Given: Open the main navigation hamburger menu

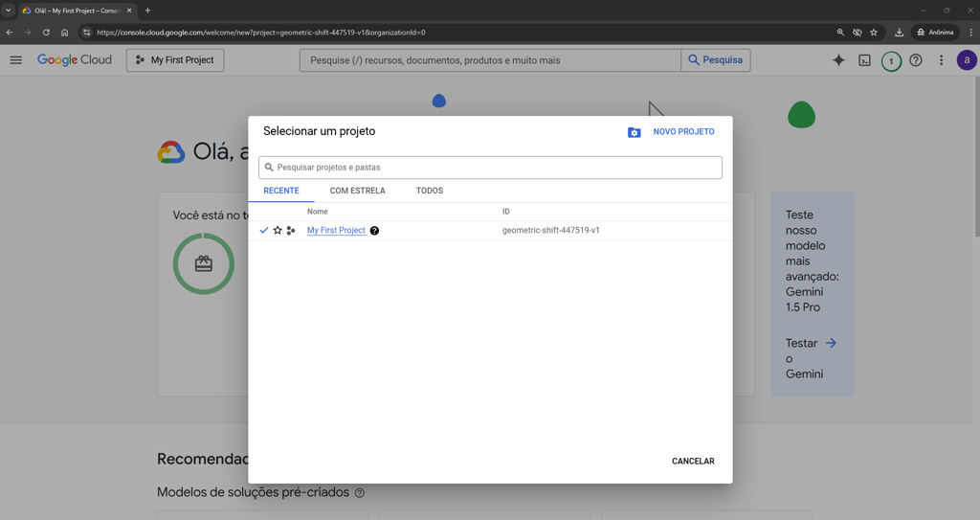Looking at the screenshot, I should click(16, 60).
